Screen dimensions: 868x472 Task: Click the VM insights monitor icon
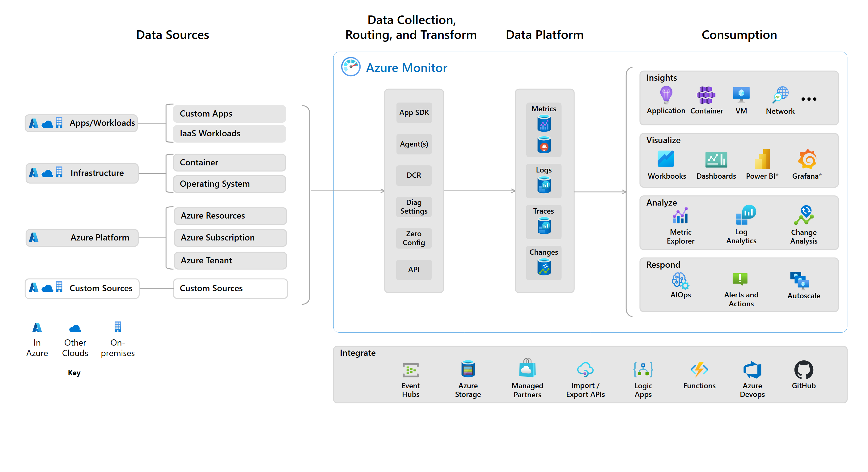click(741, 95)
